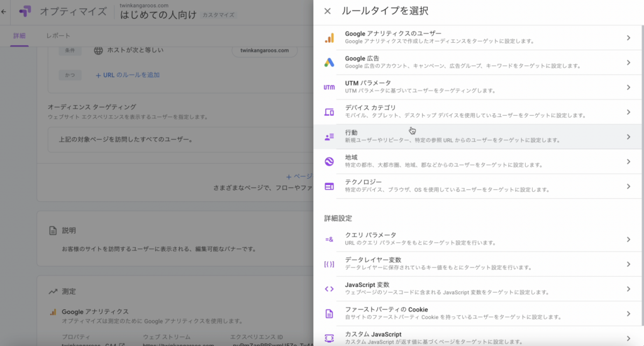Switch to the 詳細 tab
Viewport: 644px width, 346px height.
19,36
